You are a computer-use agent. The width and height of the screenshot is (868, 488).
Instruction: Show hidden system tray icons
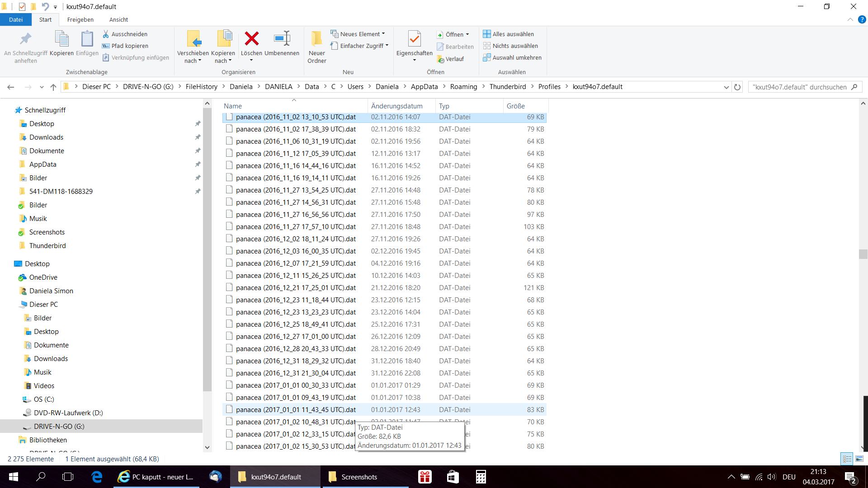tap(731, 477)
